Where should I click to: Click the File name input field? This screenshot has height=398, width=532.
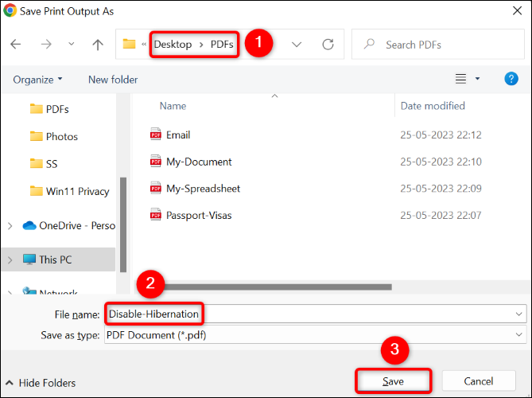click(315, 314)
